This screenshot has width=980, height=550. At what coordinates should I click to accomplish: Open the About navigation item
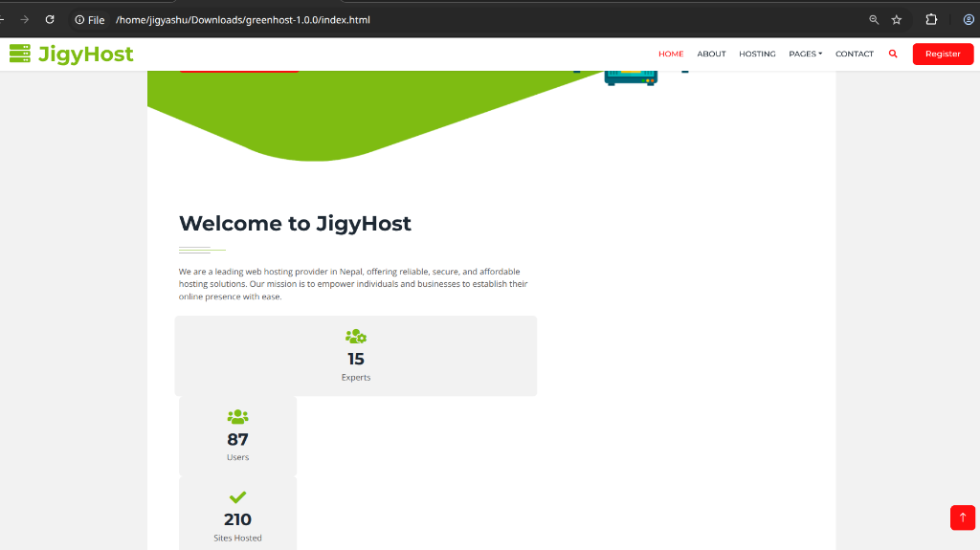(x=711, y=54)
